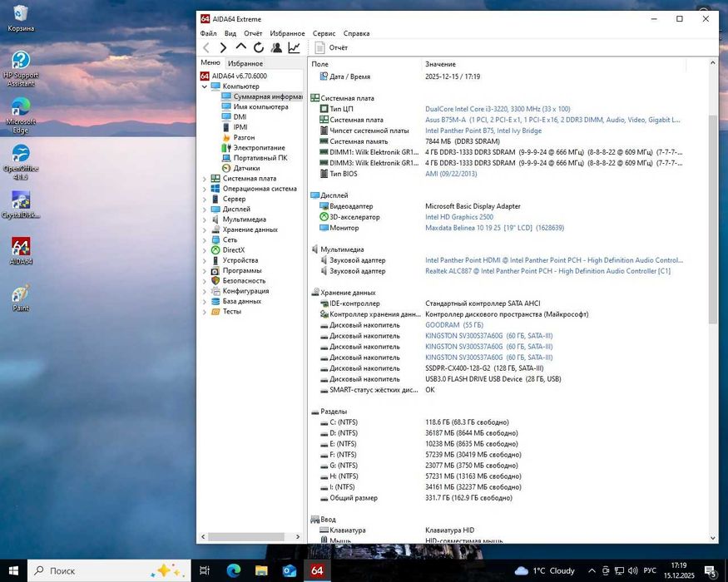Open the Realtek ALC887 audio adapter link
The height and width of the screenshot is (582, 728).
point(547,271)
